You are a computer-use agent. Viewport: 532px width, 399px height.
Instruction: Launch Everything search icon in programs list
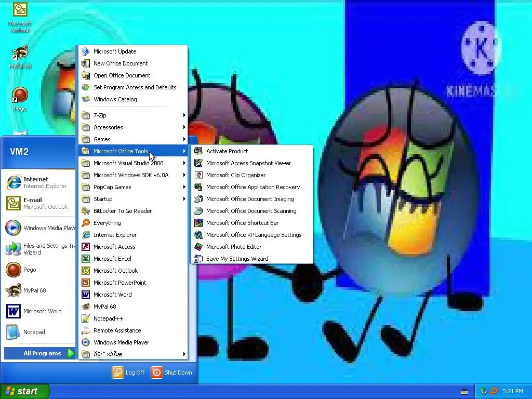(x=86, y=223)
